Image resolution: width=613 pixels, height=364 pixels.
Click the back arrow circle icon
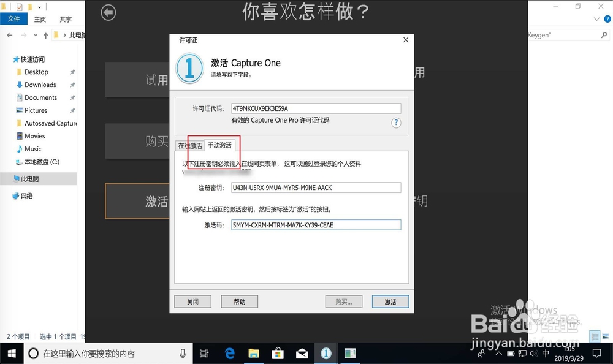[x=109, y=12]
